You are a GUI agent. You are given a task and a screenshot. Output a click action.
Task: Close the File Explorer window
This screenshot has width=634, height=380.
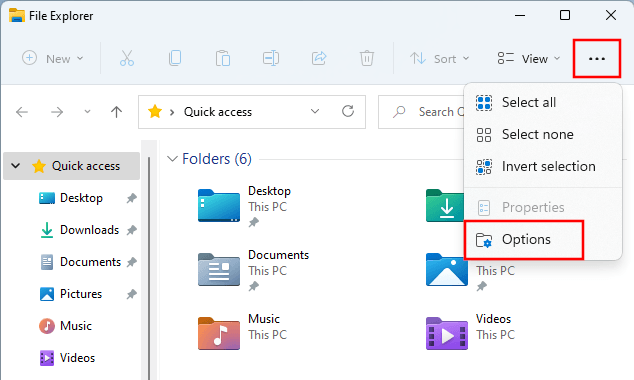(x=611, y=15)
